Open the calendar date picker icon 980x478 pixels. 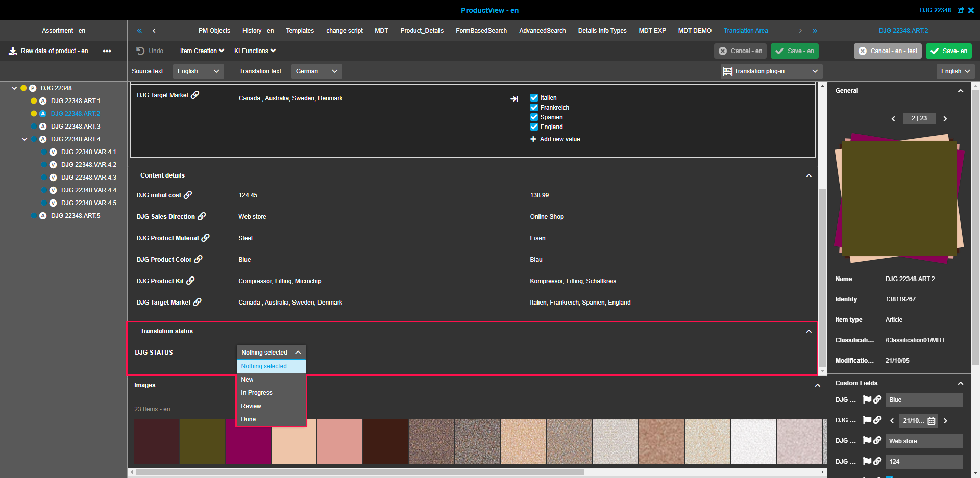932,421
